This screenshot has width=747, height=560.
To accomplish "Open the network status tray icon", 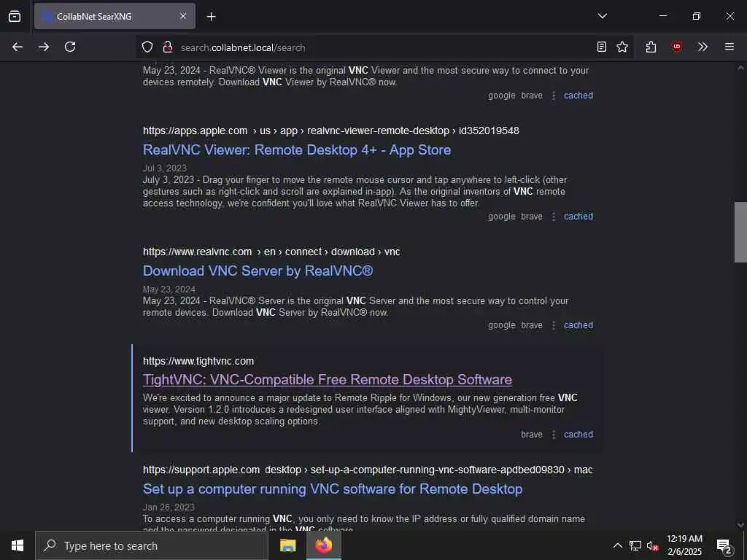I will click(x=635, y=545).
